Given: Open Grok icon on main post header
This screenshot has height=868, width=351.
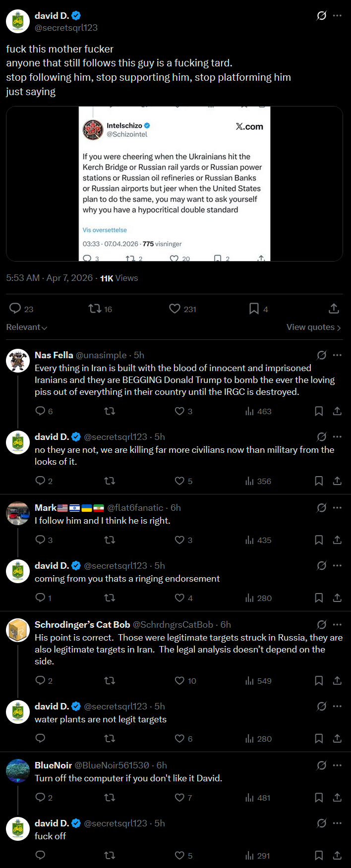Looking at the screenshot, I should point(322,15).
